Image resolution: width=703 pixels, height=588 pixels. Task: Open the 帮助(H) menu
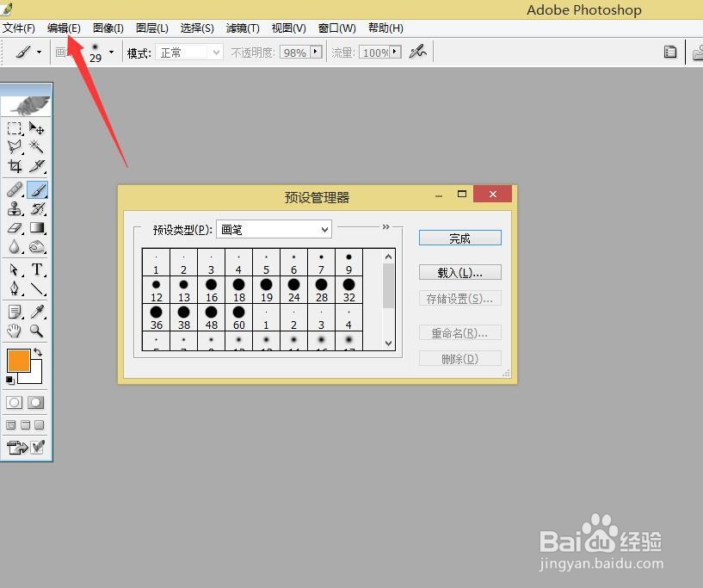(x=385, y=28)
